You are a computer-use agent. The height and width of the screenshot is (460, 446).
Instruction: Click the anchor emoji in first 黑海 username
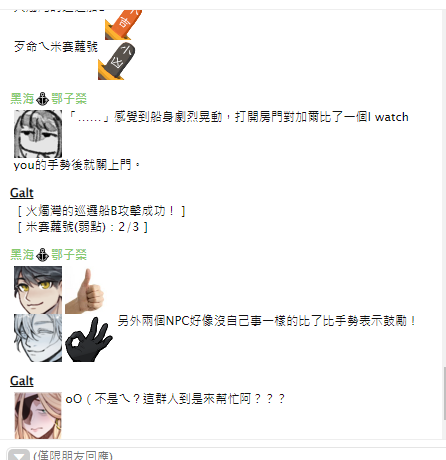(x=42, y=99)
